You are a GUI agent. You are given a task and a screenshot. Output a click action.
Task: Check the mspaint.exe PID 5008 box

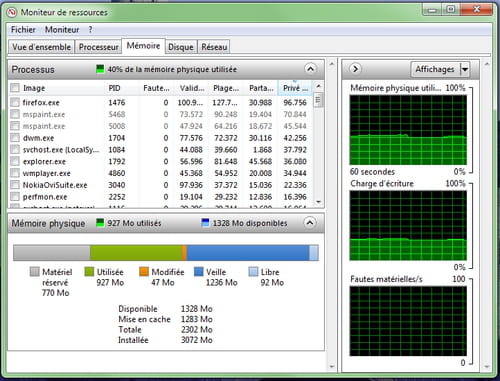click(x=15, y=126)
